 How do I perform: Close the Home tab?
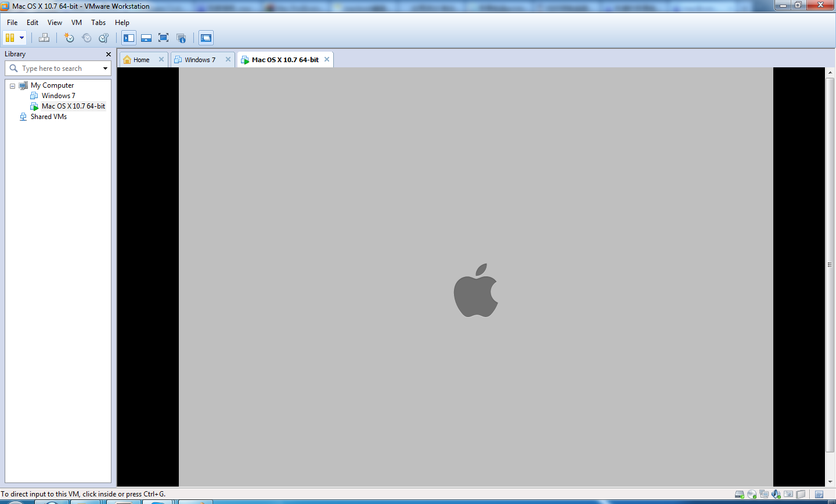pyautogui.click(x=161, y=59)
